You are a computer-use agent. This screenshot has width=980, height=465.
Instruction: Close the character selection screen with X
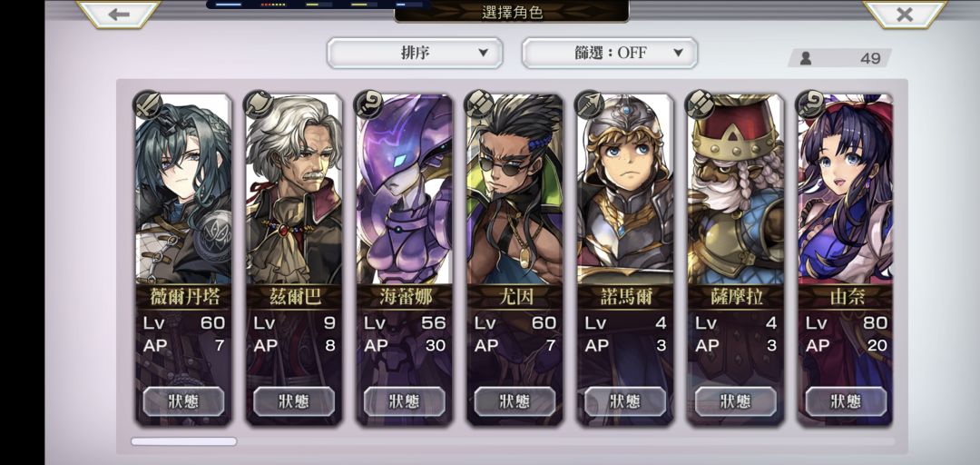905,14
